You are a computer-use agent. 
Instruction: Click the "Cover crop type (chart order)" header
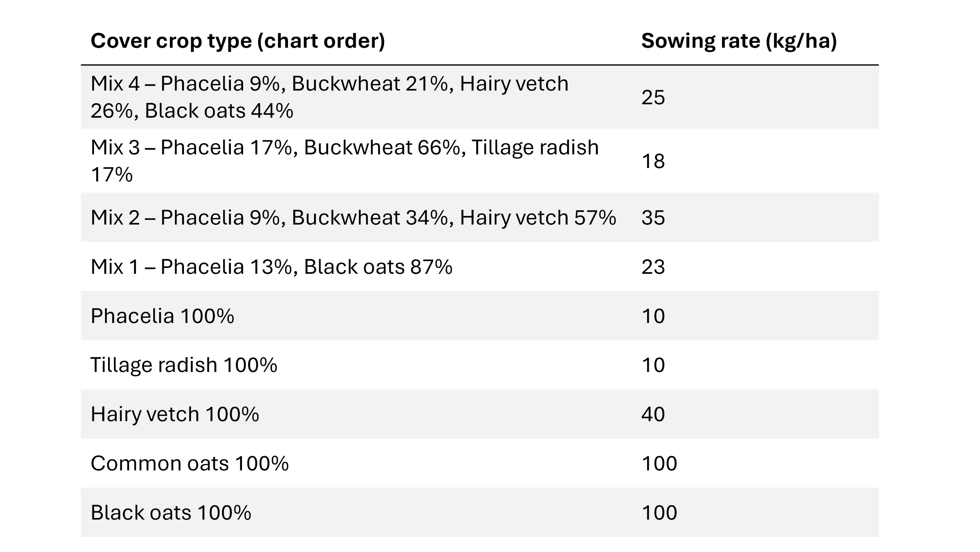[x=238, y=41]
